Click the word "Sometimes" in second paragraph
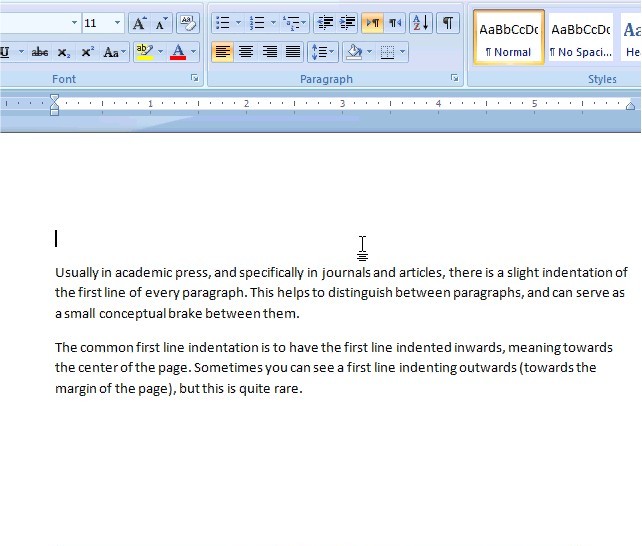642x546 pixels. pos(228,368)
